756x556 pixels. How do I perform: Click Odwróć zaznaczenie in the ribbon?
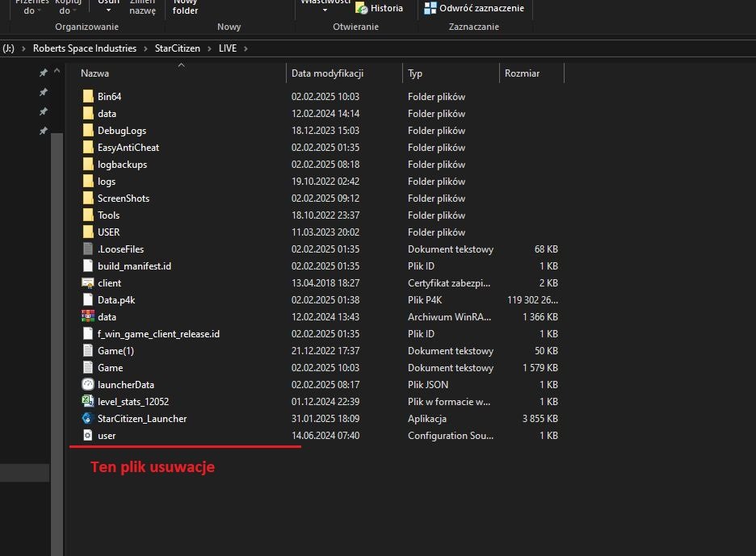(474, 8)
